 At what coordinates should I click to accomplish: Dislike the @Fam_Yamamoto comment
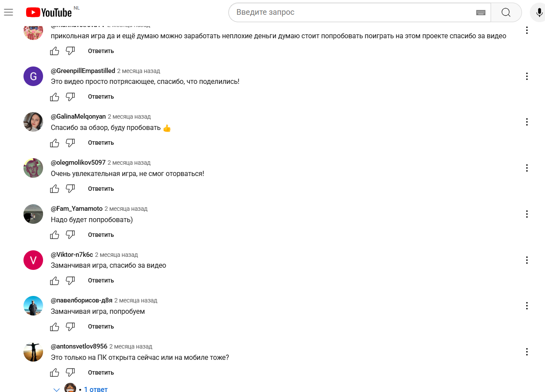coord(70,235)
